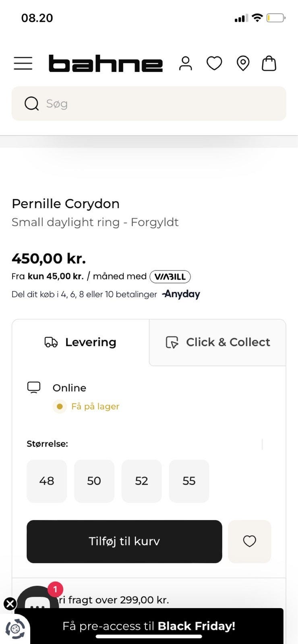Add the ring to favorites with the heart button
The image size is (298, 644).
pyautogui.click(x=249, y=541)
